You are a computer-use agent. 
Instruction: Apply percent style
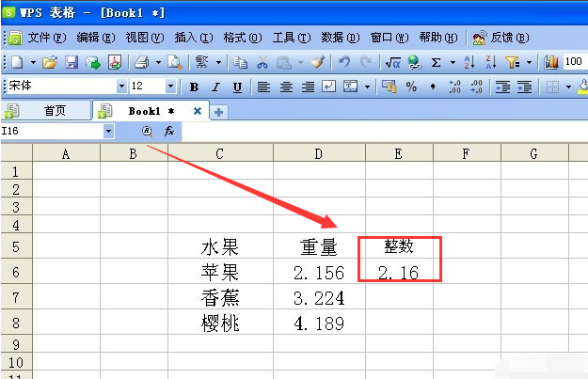411,87
